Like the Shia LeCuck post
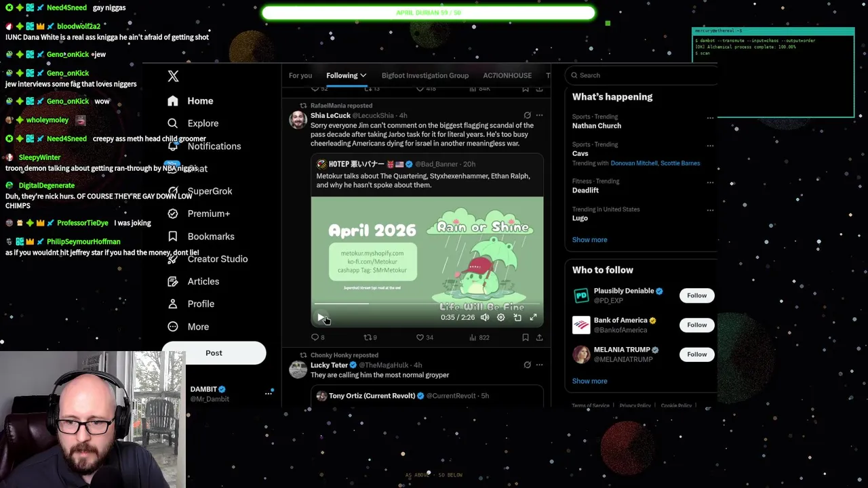 point(425,337)
